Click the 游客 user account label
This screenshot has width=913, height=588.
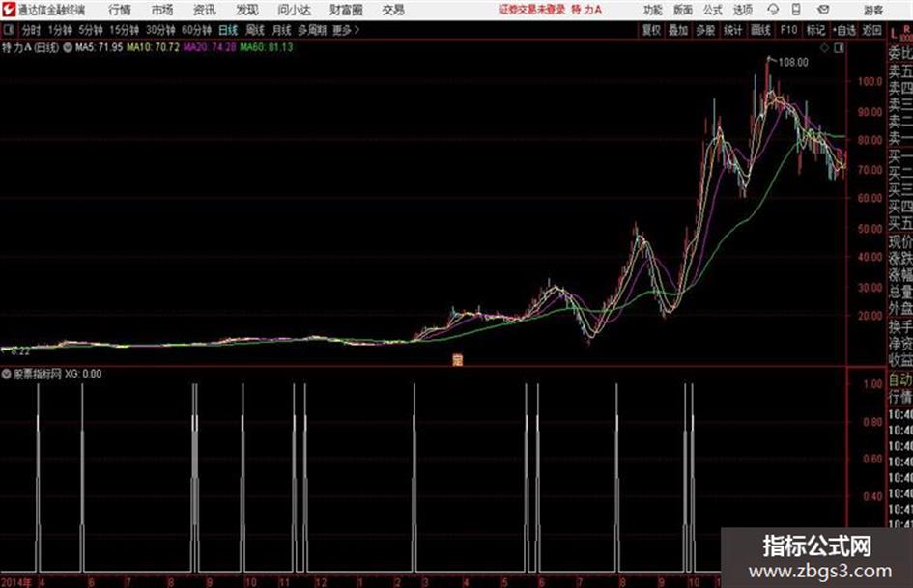[872, 10]
